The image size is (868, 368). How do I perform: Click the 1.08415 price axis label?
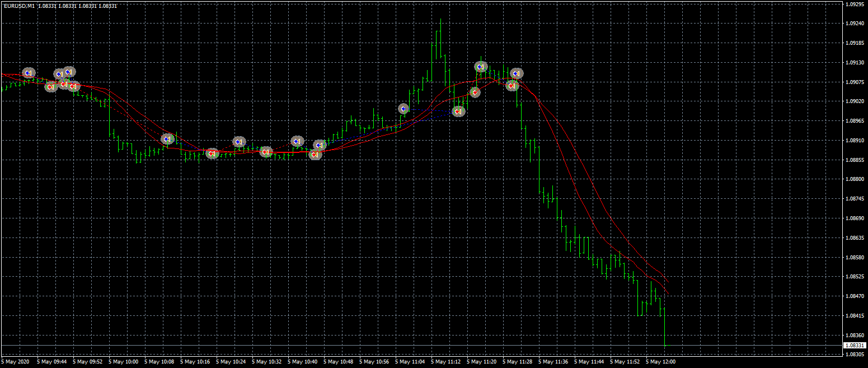(x=855, y=316)
